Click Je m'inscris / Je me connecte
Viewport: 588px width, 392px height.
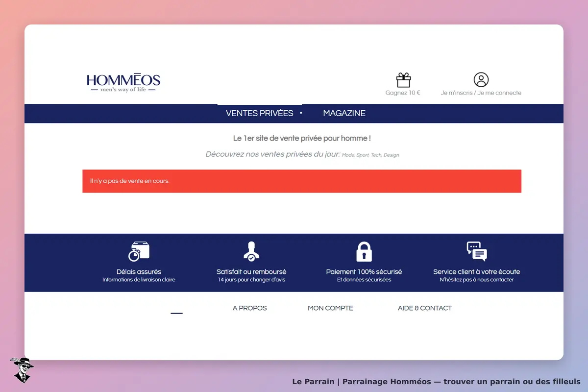point(481,93)
